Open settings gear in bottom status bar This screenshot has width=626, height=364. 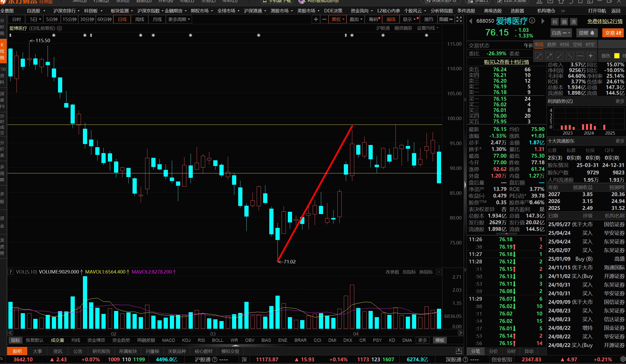[623, 360]
